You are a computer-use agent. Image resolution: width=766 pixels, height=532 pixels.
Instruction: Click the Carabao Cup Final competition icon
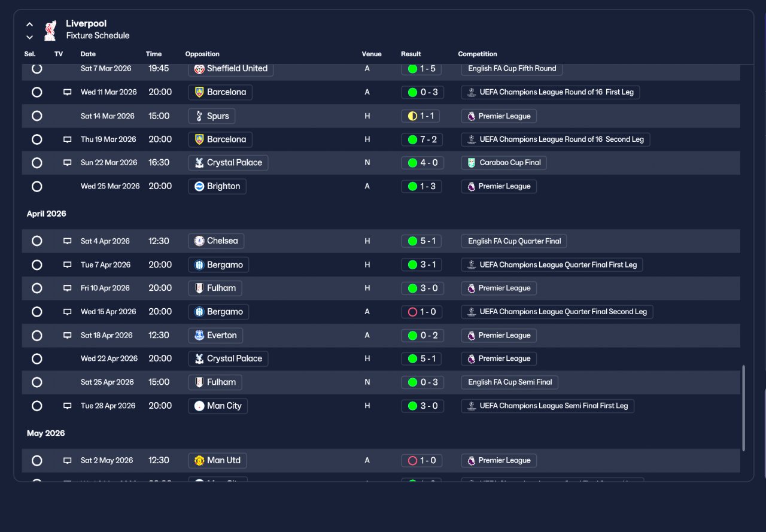472,163
